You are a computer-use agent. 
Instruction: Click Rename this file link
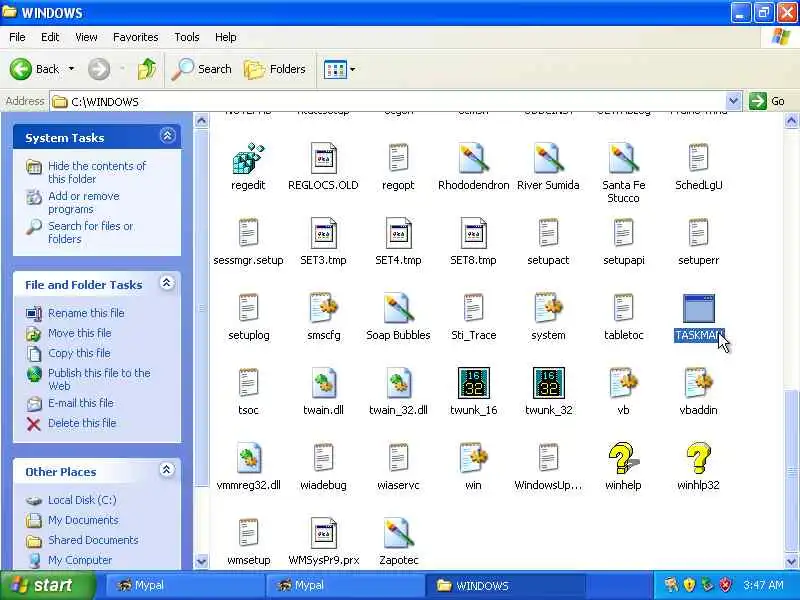[86, 313]
